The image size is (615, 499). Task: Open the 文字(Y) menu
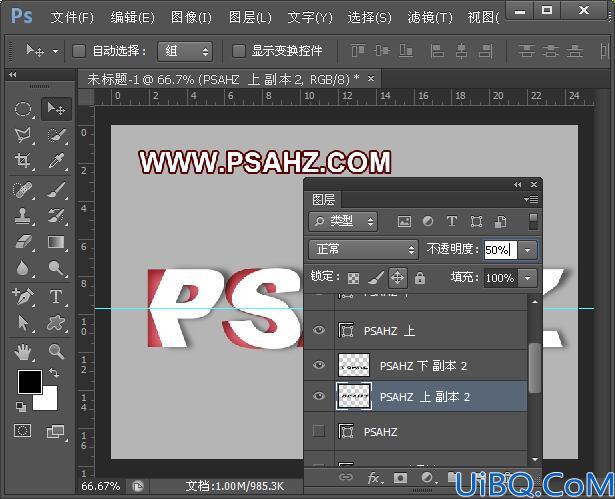(x=310, y=17)
